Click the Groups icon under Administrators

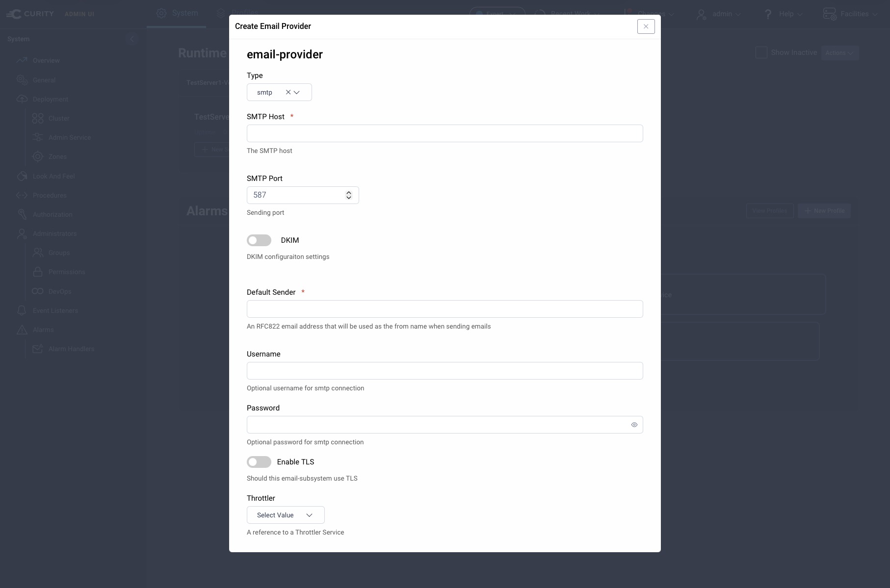[38, 252]
